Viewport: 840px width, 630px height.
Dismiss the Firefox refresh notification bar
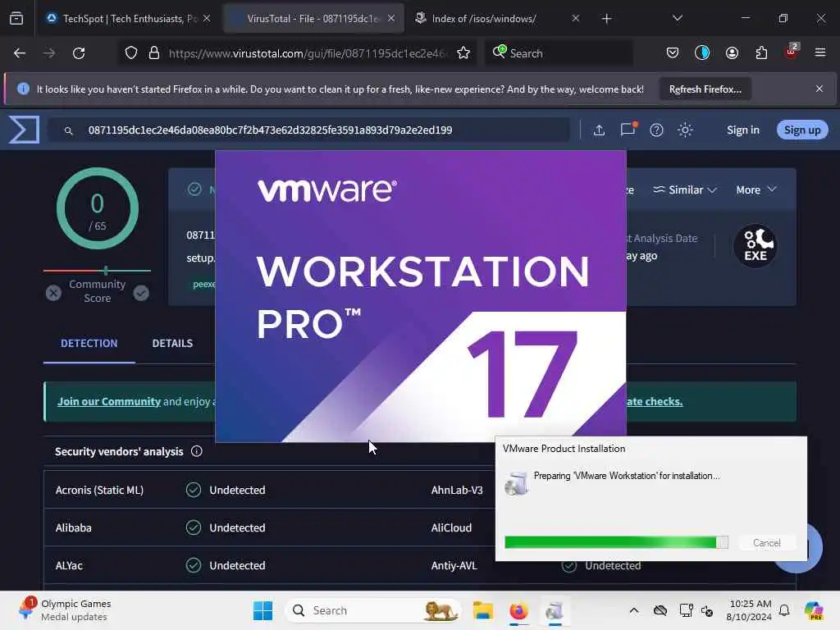(819, 89)
